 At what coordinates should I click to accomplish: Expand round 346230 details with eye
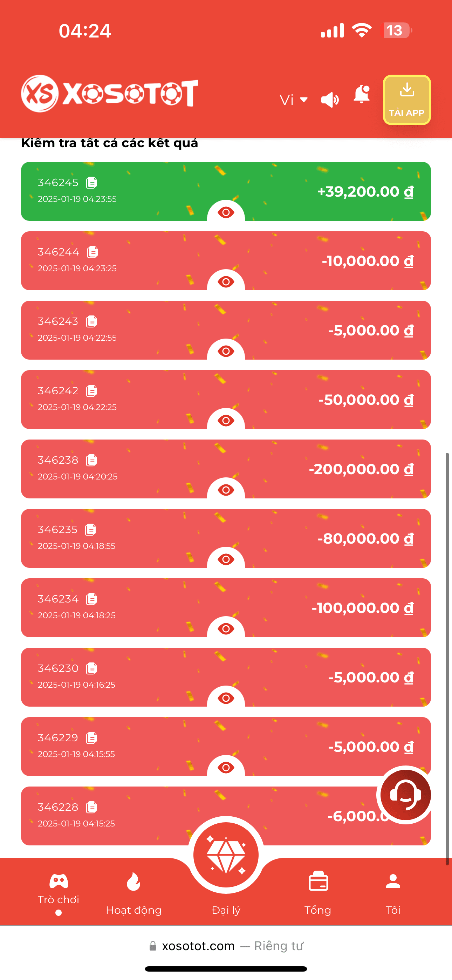(226, 698)
